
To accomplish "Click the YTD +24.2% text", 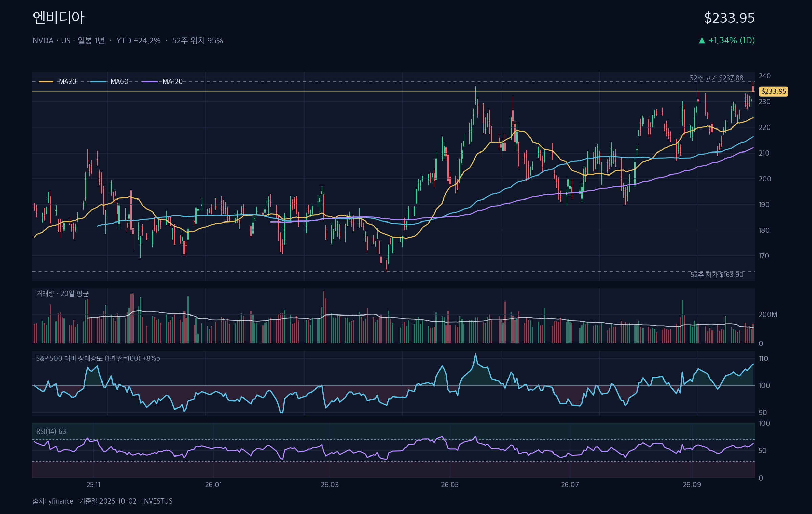I will [x=138, y=41].
